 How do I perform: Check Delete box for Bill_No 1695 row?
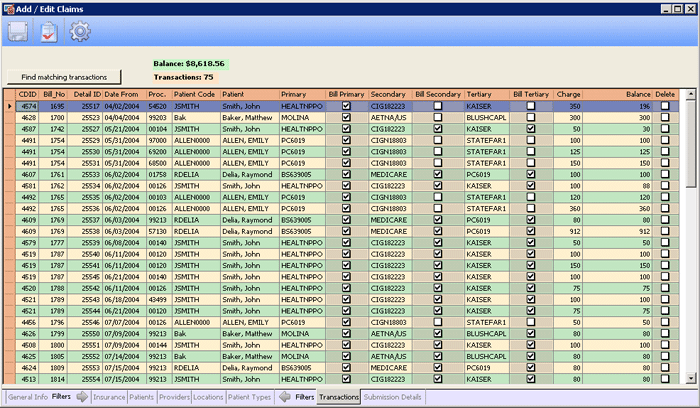(665, 106)
